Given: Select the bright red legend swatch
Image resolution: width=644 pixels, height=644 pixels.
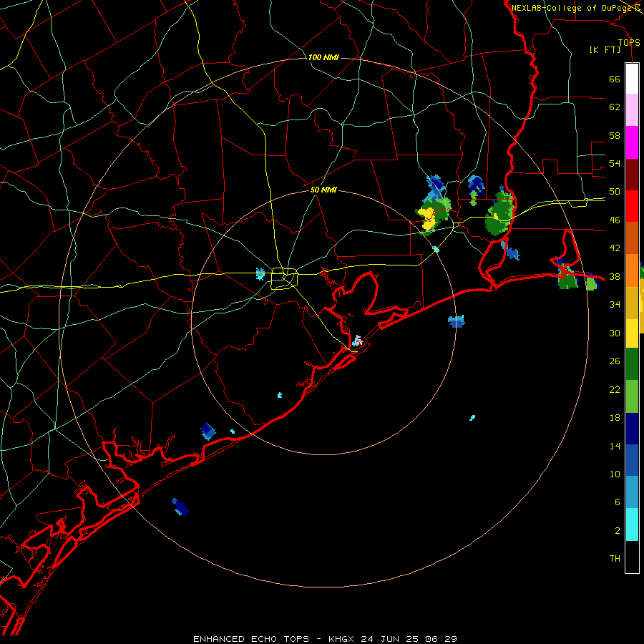Looking at the screenshot, I should point(632,206).
